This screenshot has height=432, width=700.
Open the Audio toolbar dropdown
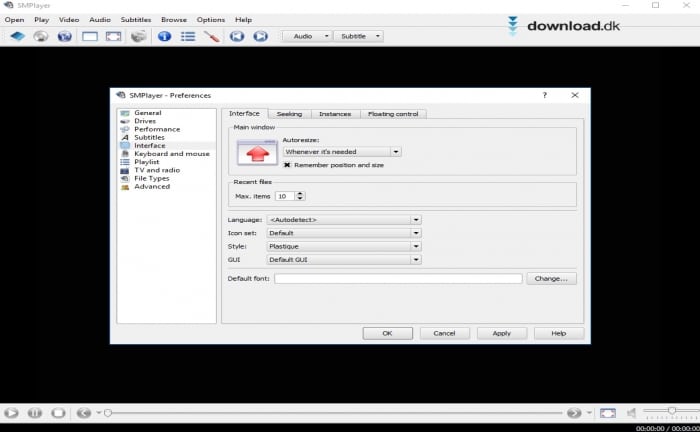click(x=307, y=36)
